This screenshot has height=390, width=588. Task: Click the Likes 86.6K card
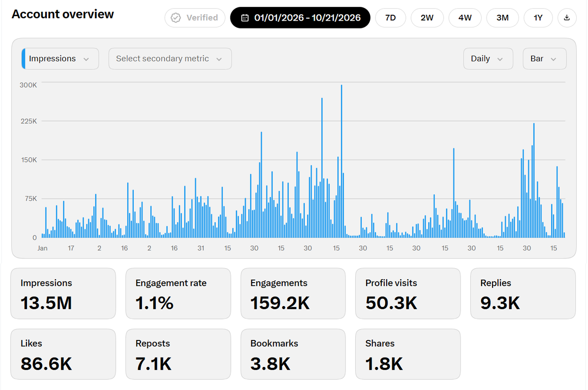tap(63, 354)
